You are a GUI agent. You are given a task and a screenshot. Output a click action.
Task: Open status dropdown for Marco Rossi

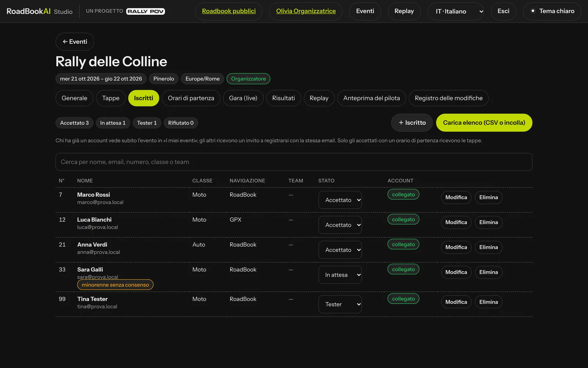340,200
